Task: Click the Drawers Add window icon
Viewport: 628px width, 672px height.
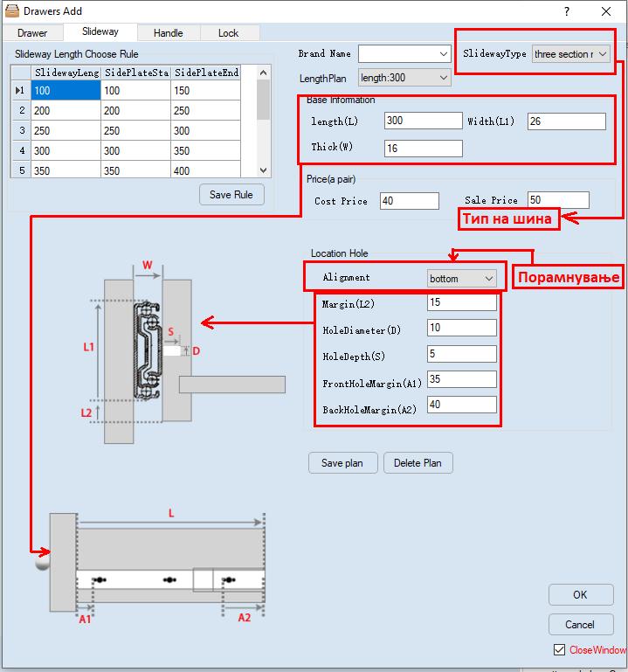Action: [12, 11]
